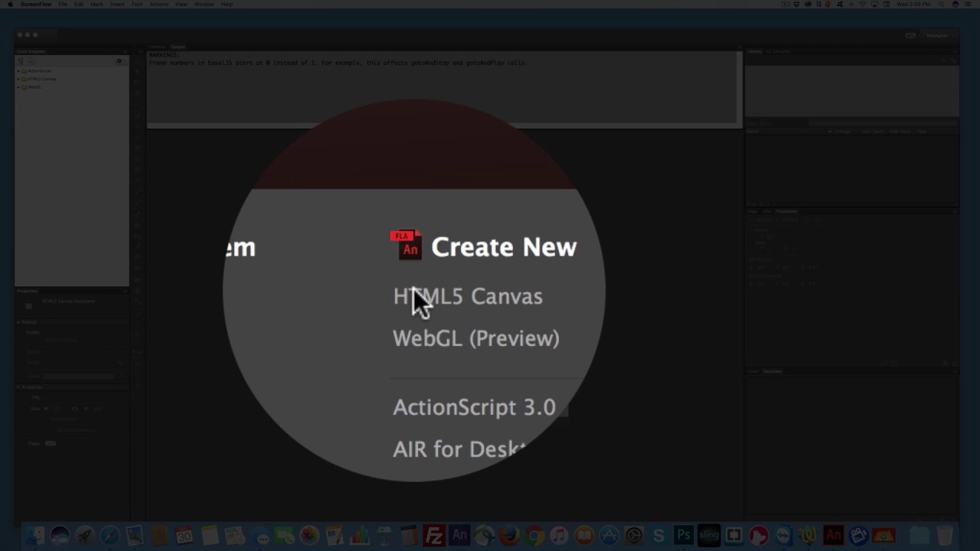Open Spotlight search in menu bar
The image size is (980, 551).
pos(942,4)
